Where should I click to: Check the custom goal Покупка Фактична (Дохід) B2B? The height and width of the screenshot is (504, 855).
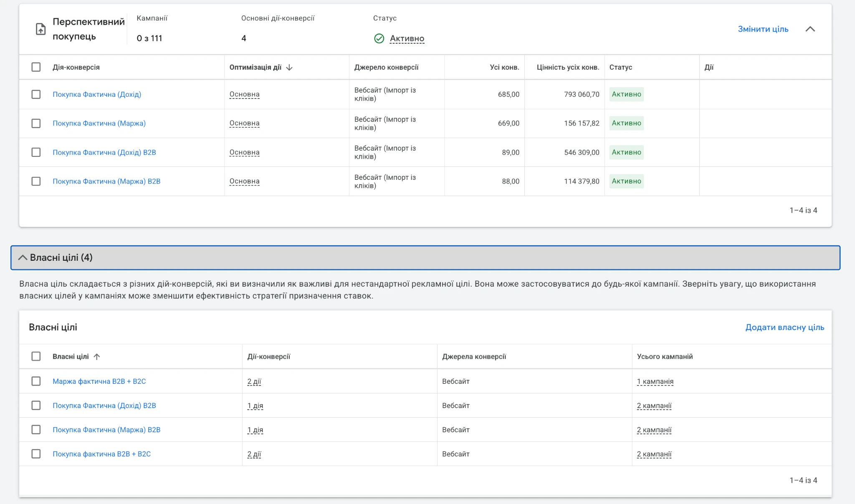(x=36, y=405)
